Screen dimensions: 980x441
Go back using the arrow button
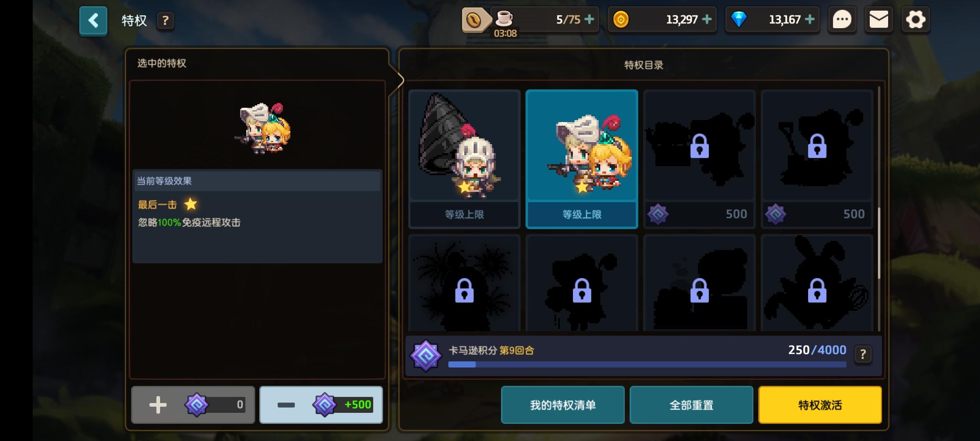pos(93,20)
